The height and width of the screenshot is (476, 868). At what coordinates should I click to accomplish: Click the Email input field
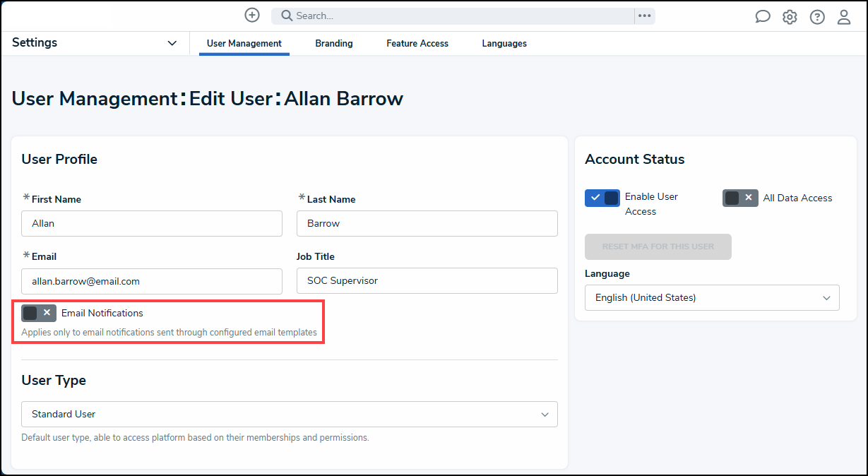152,281
